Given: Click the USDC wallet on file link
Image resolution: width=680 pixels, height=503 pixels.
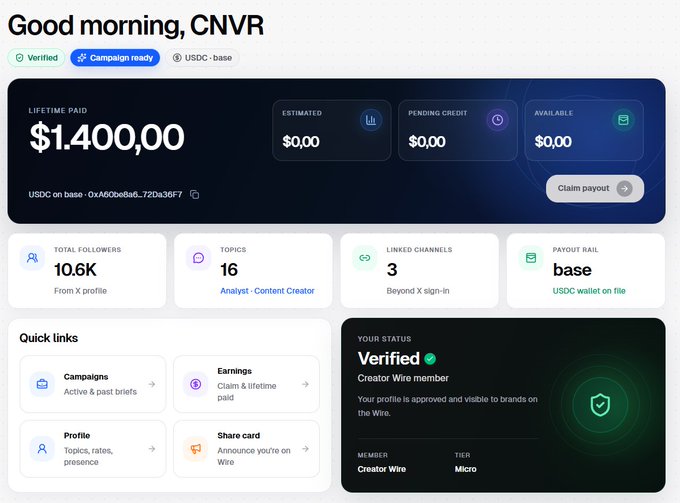Looking at the screenshot, I should 589,291.
